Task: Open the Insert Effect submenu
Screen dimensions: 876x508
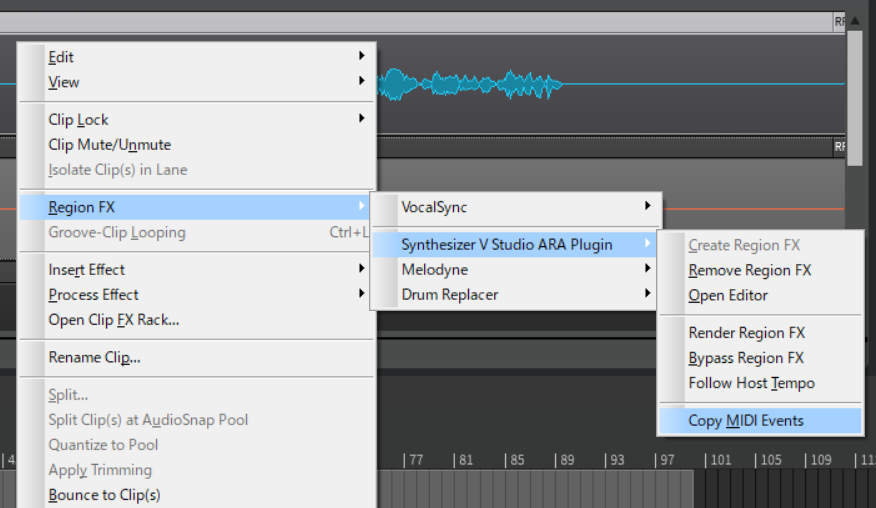Action: (86, 270)
